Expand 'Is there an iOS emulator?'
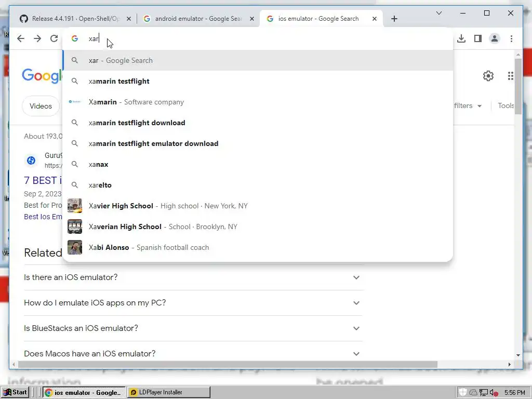 pos(193,277)
